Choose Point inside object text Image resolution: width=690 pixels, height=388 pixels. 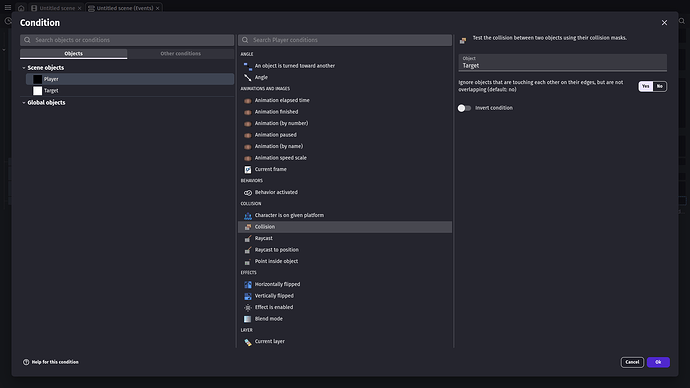[276, 261]
